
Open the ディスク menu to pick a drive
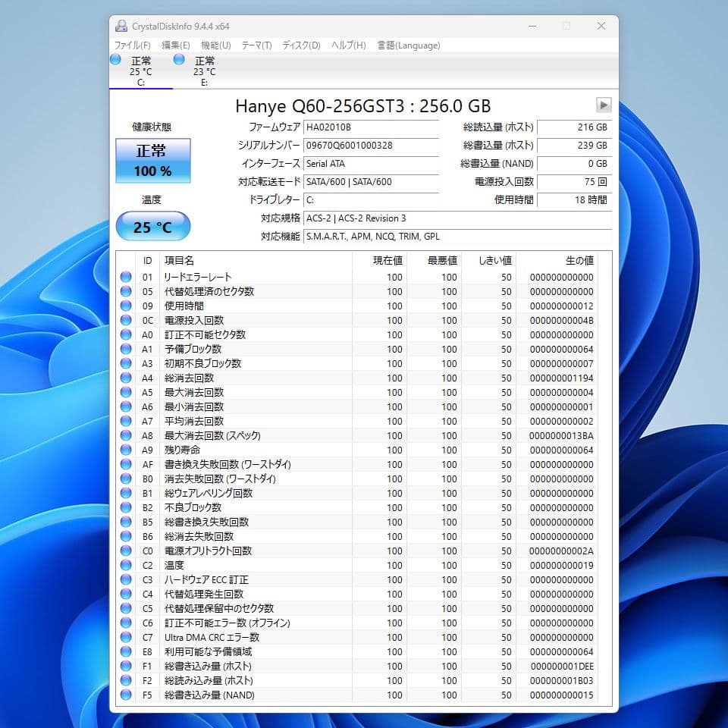point(300,45)
